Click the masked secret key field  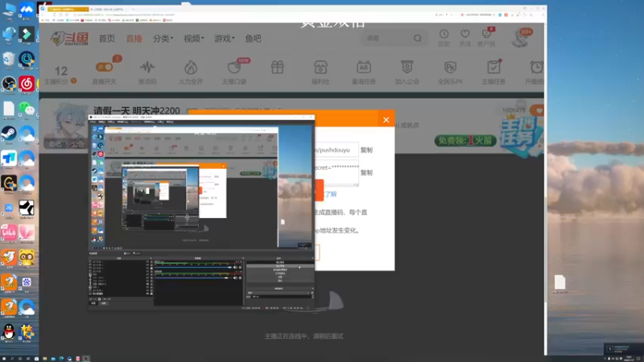tap(336, 173)
